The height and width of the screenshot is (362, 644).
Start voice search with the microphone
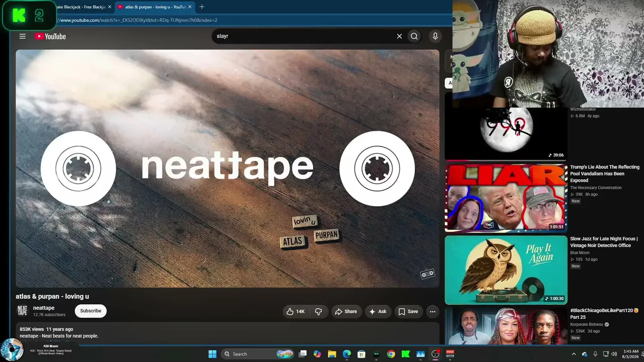click(435, 36)
